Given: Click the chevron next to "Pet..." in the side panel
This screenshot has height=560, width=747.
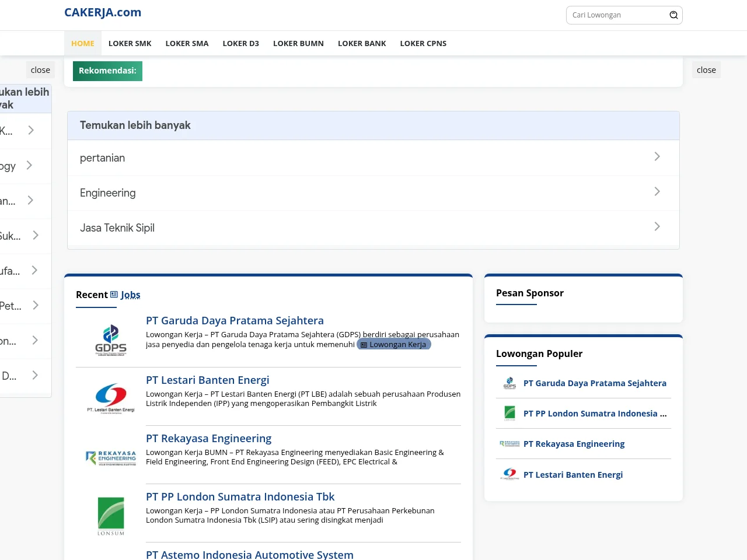Looking at the screenshot, I should (36, 305).
